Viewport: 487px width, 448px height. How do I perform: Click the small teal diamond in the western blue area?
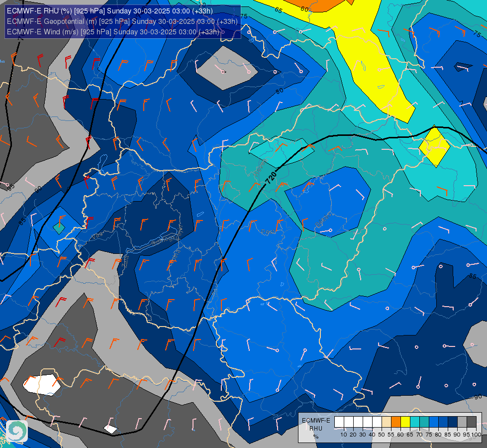pyautogui.click(x=59, y=228)
